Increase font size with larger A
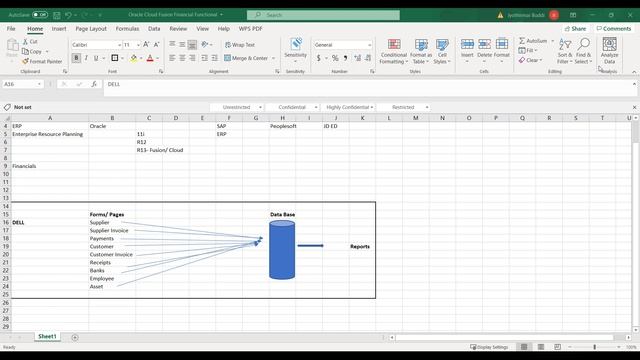Screen dimensions: 640x360 point(146,44)
